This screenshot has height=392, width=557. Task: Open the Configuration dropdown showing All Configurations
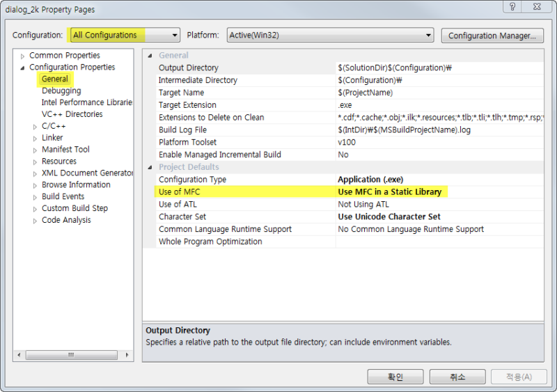pos(125,36)
